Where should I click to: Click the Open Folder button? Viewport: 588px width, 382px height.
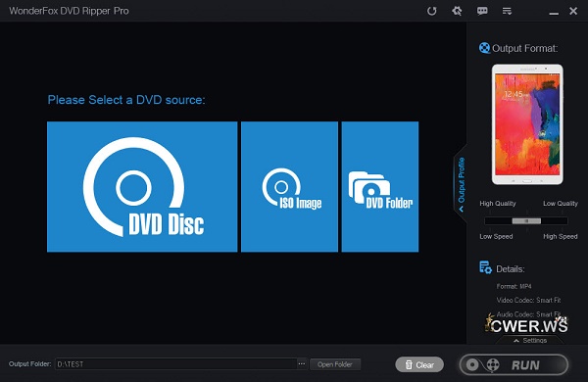[335, 364]
